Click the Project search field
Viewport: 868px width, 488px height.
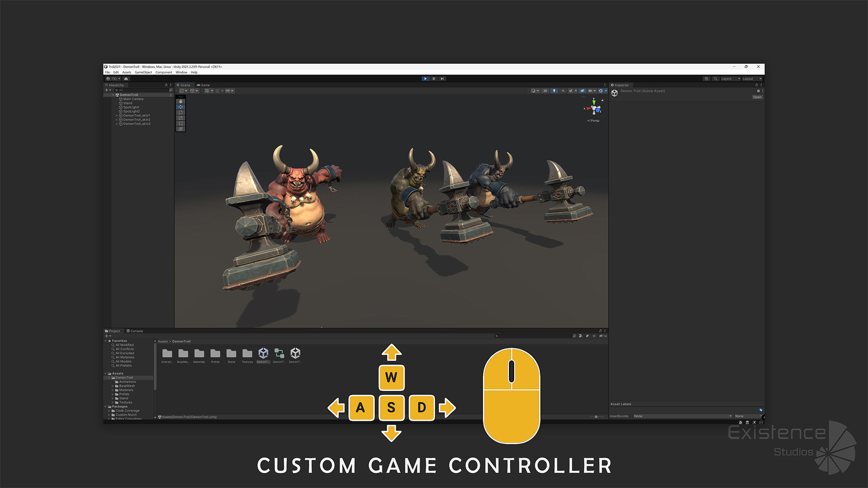click(533, 336)
